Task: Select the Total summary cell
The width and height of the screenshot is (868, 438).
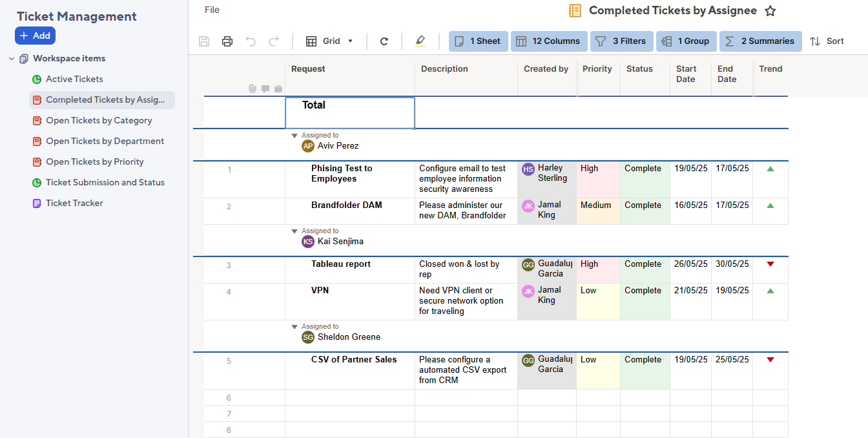Action: (350, 113)
